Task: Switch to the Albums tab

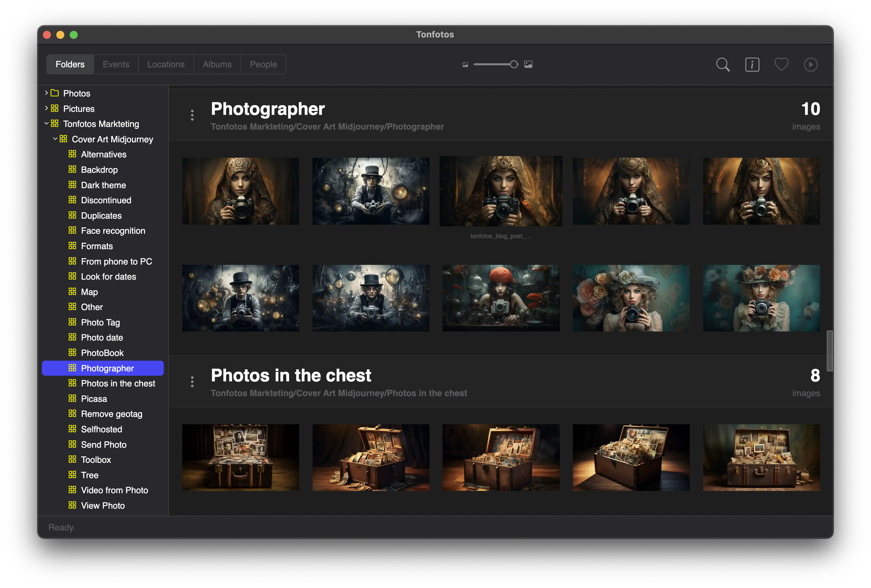Action: pyautogui.click(x=217, y=64)
